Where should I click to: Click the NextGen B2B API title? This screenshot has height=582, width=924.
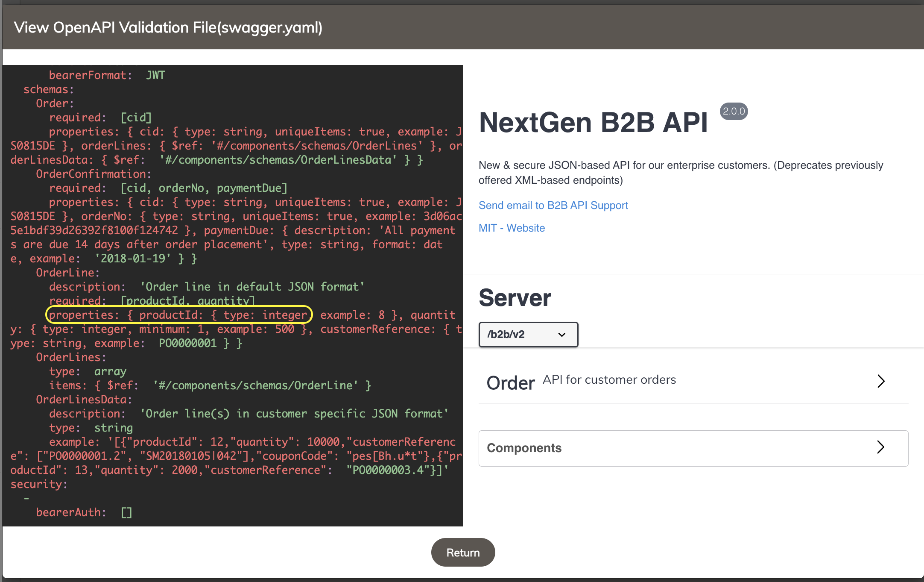click(x=593, y=123)
